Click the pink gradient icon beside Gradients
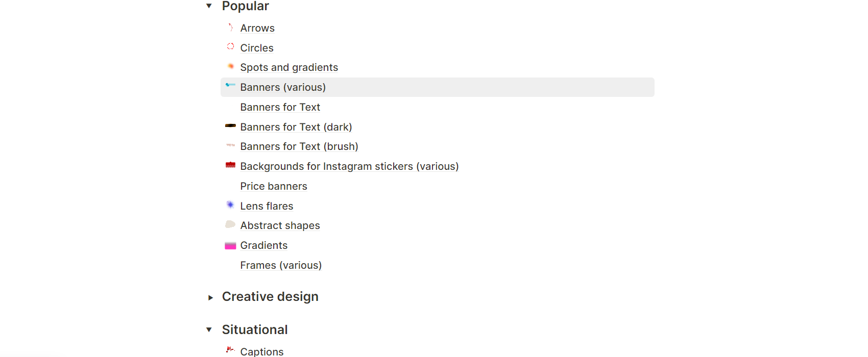Screen dimensions: 868x357 coord(230,246)
